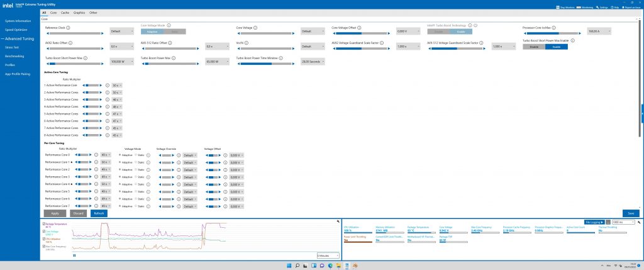Select Adaptive mode for Performance Core 3
Image resolution: width=644 pixels, height=270 pixels.
click(120, 177)
